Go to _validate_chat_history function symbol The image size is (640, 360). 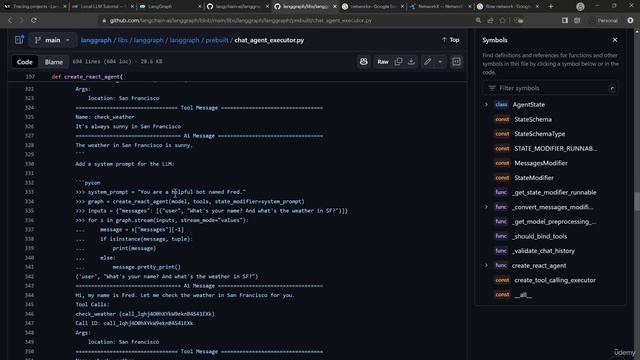543,251
